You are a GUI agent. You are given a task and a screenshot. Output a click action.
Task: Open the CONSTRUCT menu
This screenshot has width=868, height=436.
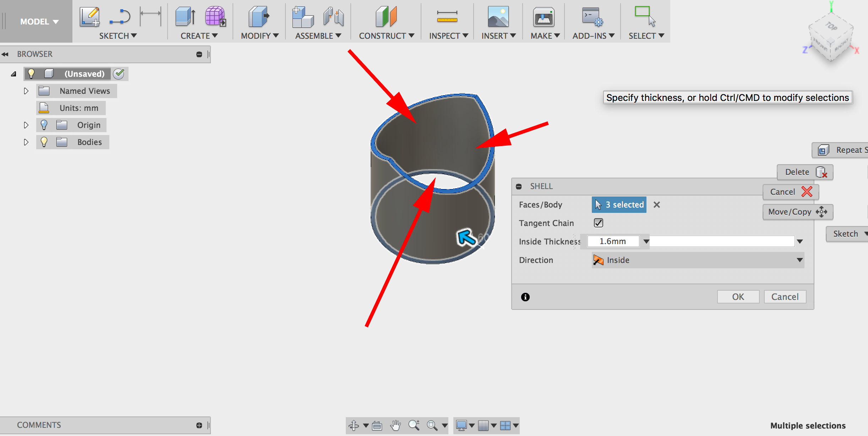(387, 36)
